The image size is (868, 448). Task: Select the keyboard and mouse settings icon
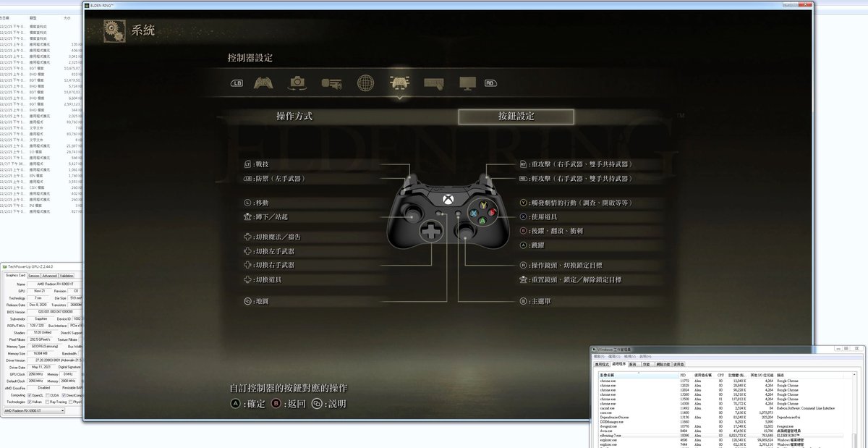tap(434, 83)
